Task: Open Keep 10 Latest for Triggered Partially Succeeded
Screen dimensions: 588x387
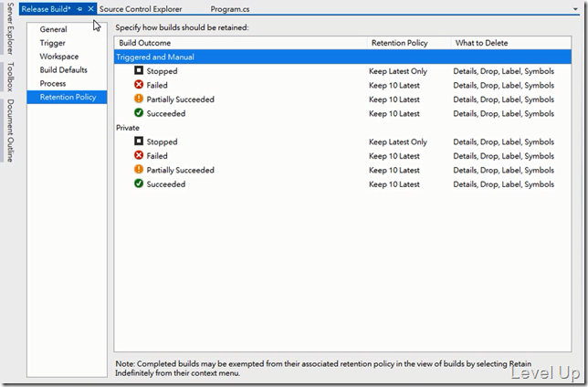Action: 394,99
